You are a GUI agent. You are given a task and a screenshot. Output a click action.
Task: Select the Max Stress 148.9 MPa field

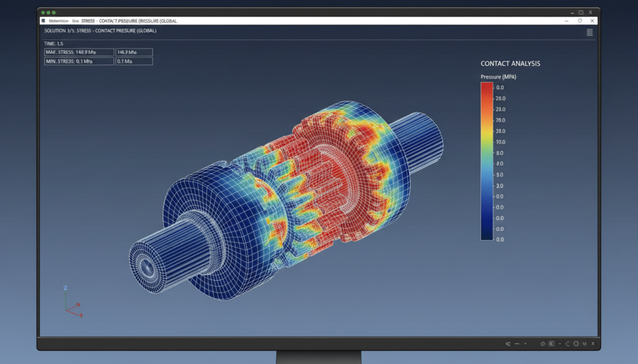click(79, 52)
